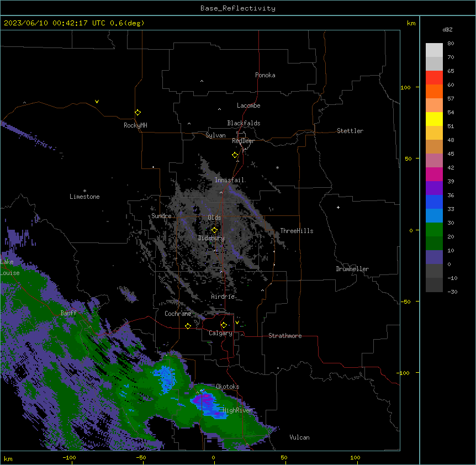Select the pink 42-45 dBZ legend swatch
This screenshot has height=465, width=476.
[434, 161]
